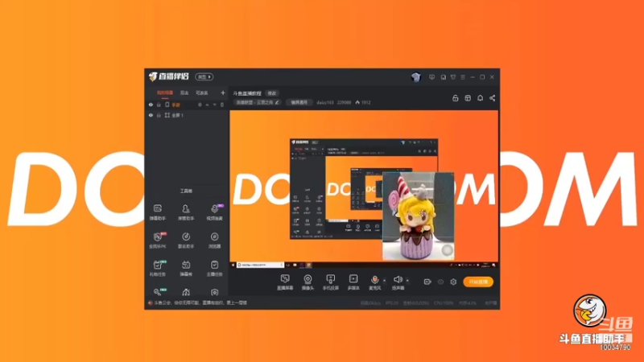Expand the microphone options arrow

(385, 281)
